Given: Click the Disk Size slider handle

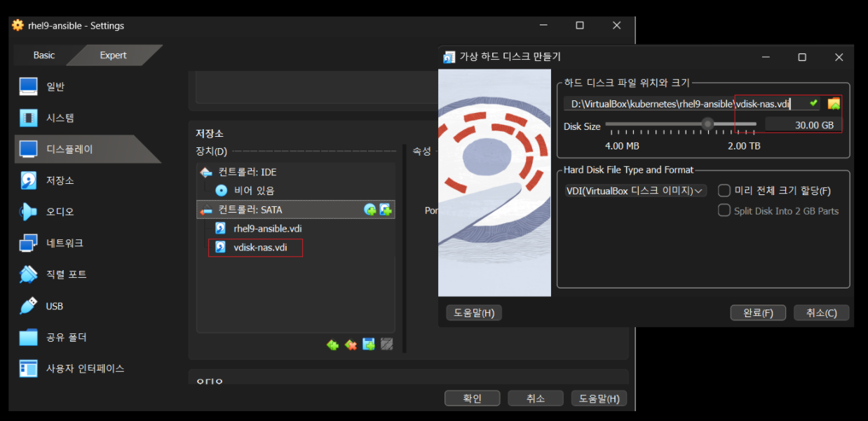Looking at the screenshot, I should [707, 124].
